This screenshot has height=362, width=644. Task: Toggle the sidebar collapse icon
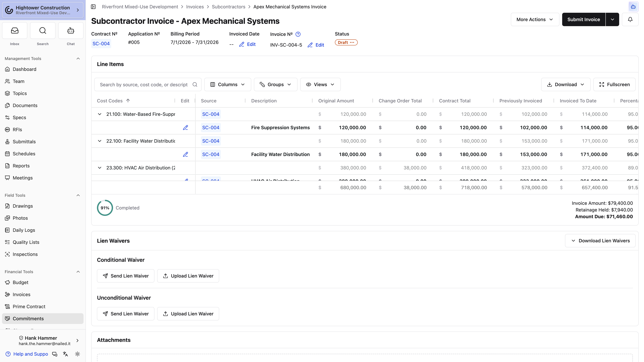pos(93,7)
